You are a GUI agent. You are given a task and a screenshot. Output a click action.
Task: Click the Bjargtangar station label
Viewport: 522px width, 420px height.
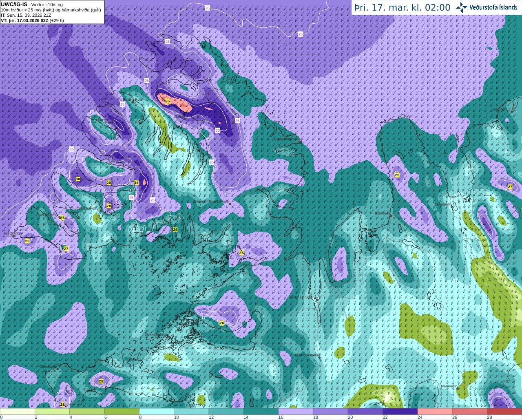pos(13,233)
